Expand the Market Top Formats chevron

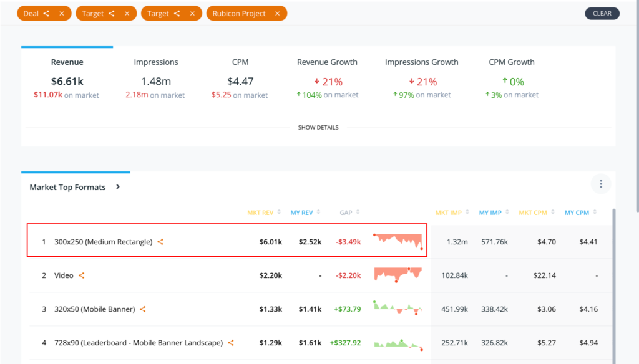[118, 187]
